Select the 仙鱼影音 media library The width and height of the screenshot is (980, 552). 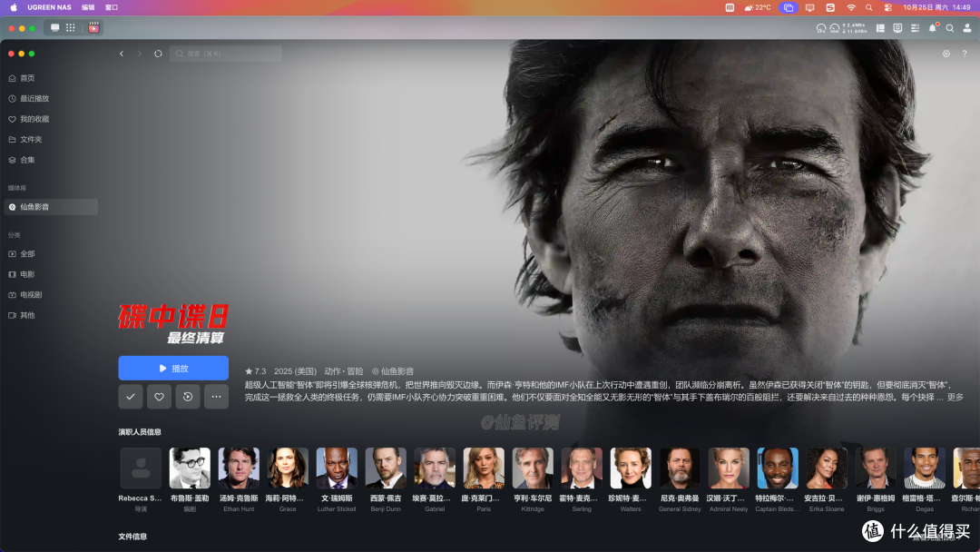point(51,207)
